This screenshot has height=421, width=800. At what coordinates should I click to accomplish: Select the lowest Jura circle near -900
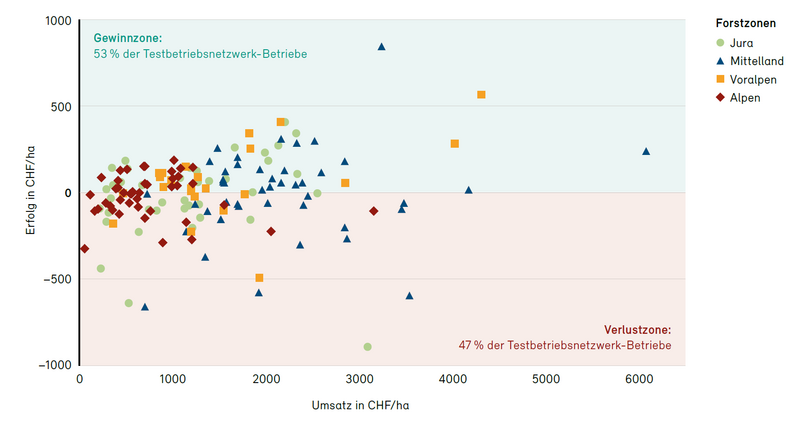tap(367, 347)
